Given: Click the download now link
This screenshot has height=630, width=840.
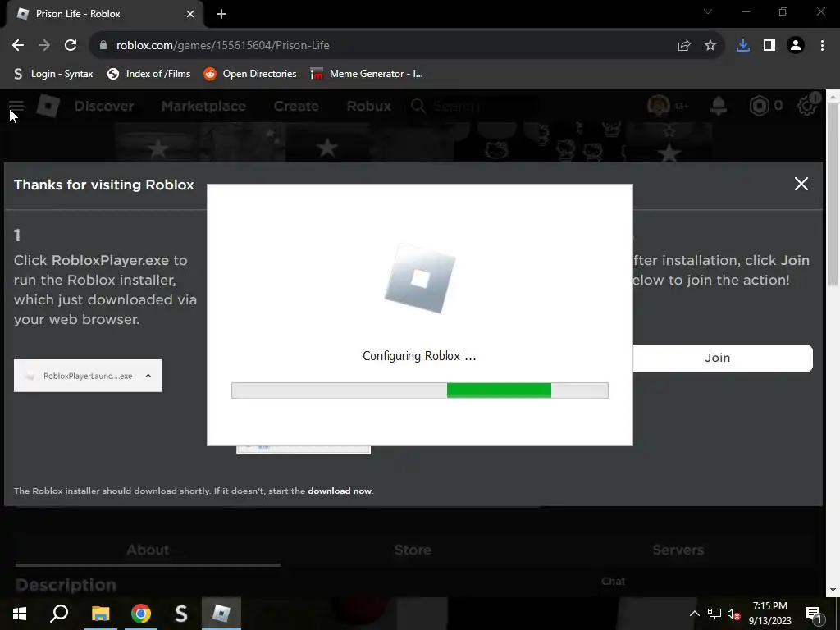Looking at the screenshot, I should tap(340, 491).
